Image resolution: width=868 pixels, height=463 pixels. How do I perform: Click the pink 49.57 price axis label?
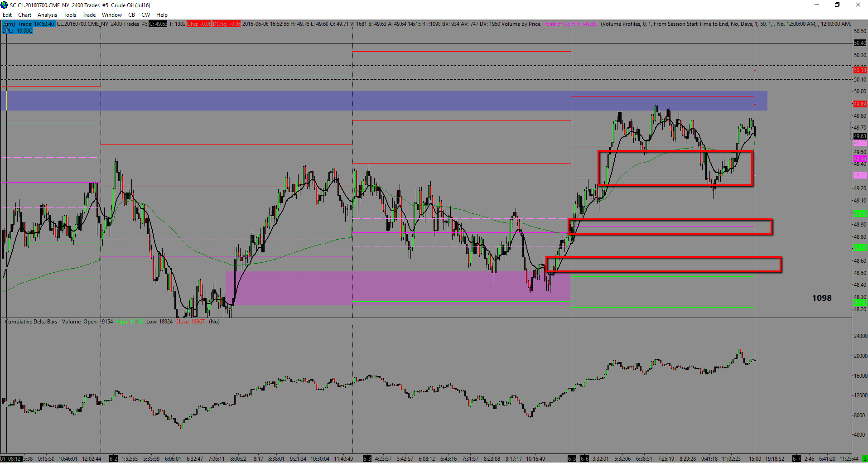coord(860,143)
